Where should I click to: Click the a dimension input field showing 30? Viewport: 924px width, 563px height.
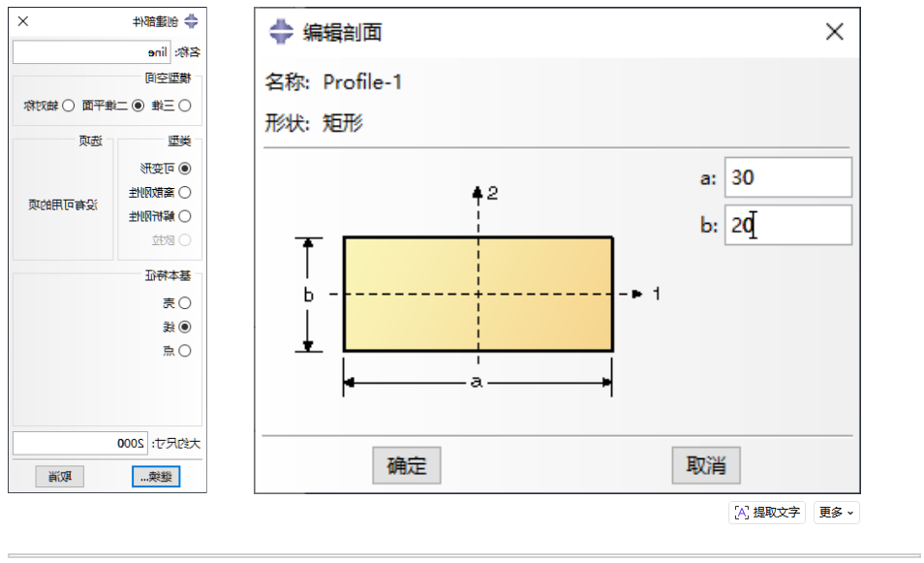pyautogui.click(x=787, y=177)
